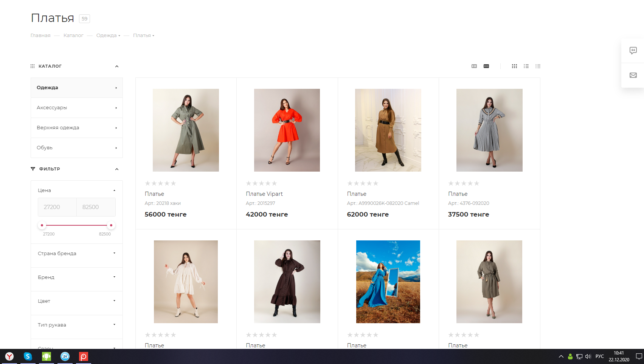Select the tile grid view mode
Viewport: 644px width, 364px height.
pos(514,66)
